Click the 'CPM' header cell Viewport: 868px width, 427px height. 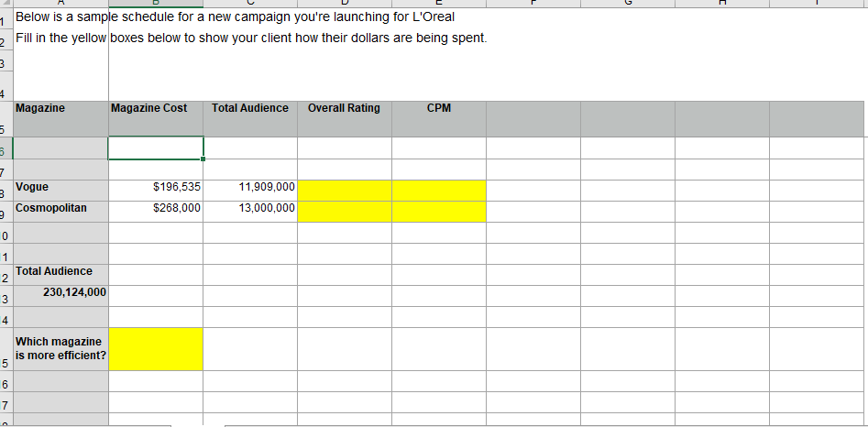(439, 118)
